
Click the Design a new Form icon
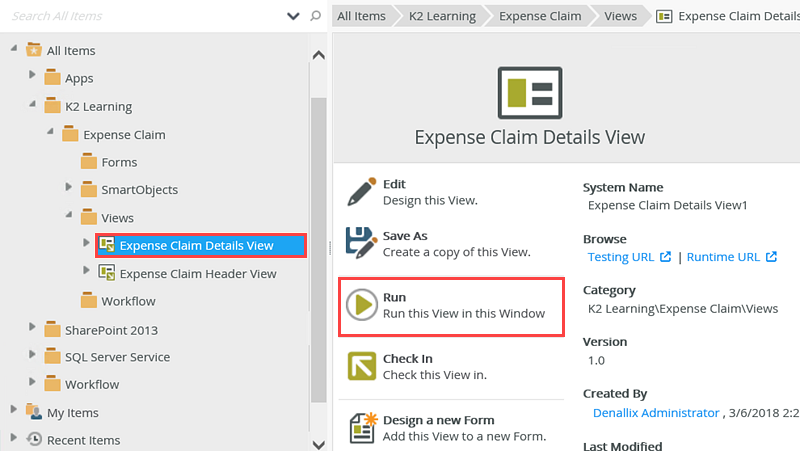pos(361,427)
